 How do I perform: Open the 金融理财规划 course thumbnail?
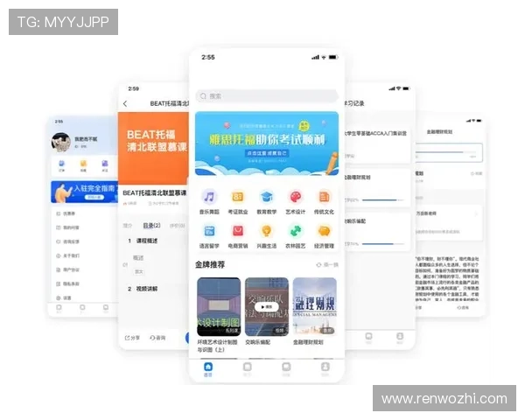point(315,306)
